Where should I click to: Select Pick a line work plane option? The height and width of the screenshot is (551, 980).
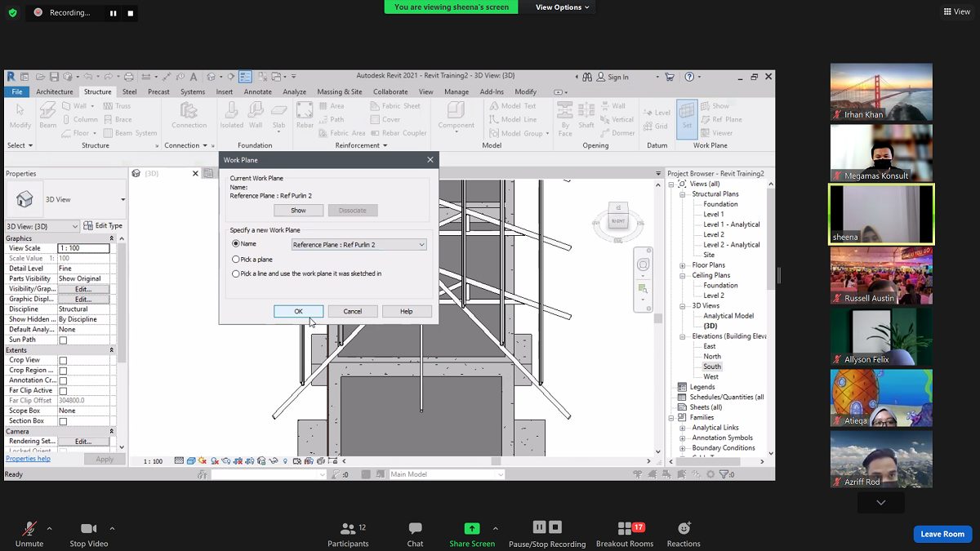[236, 274]
